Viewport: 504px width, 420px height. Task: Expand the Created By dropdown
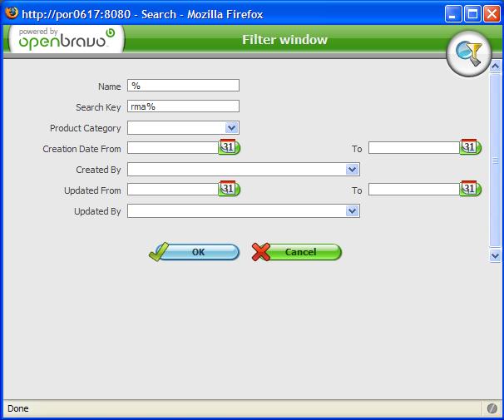tap(353, 170)
